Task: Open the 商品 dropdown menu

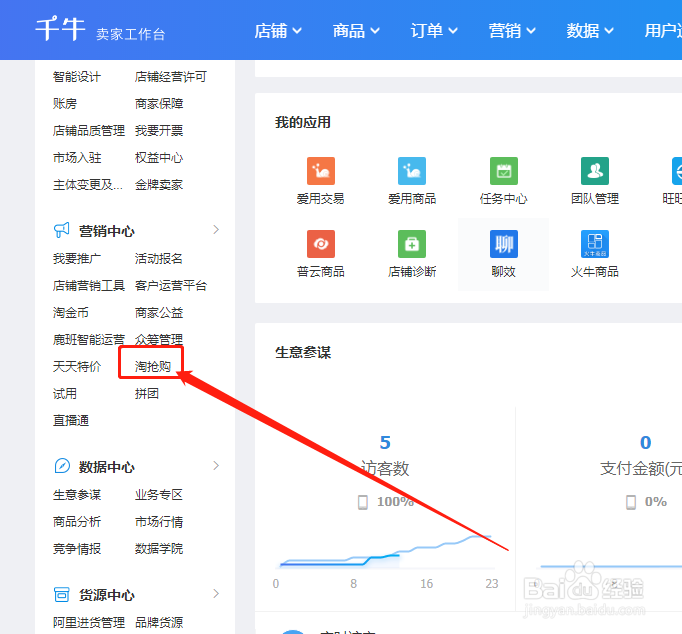Action: point(356,31)
